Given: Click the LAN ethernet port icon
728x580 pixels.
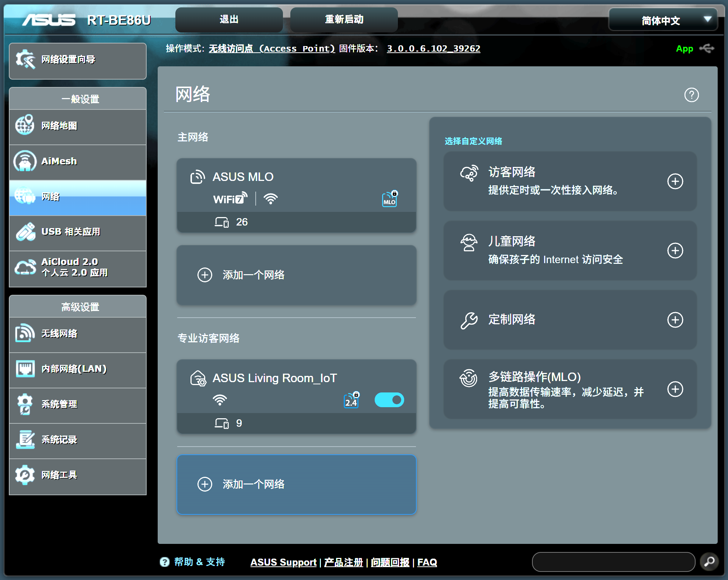Looking at the screenshot, I should click(x=25, y=368).
